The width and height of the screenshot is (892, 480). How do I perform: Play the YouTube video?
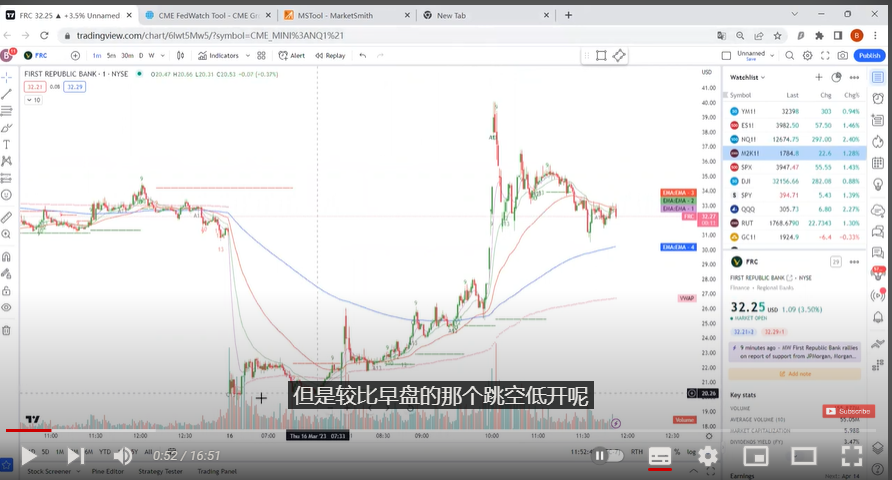[x=29, y=456]
